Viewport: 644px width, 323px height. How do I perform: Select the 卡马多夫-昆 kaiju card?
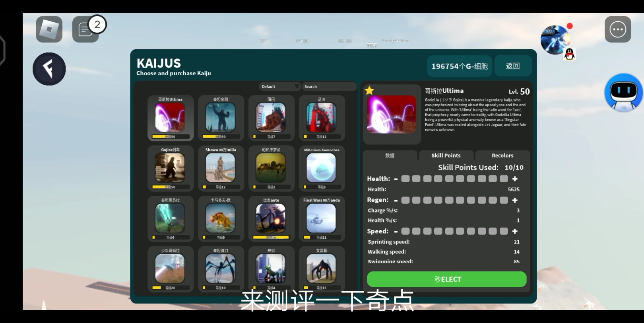click(x=221, y=219)
